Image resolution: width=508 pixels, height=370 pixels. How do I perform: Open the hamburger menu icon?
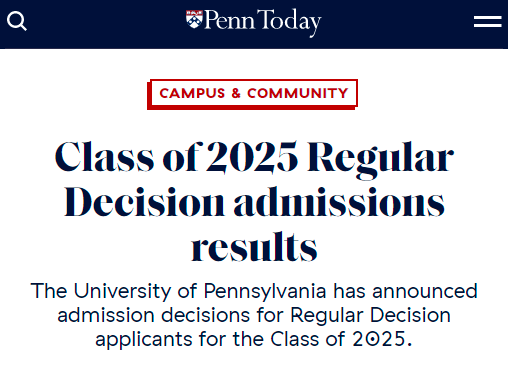(488, 22)
